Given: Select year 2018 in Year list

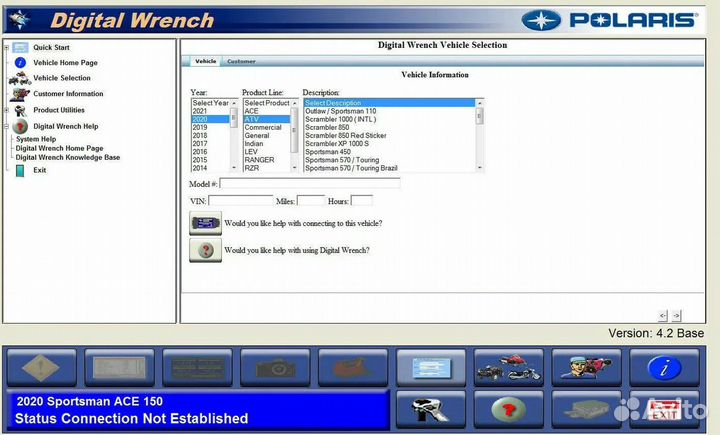Looking at the screenshot, I should (210, 136).
